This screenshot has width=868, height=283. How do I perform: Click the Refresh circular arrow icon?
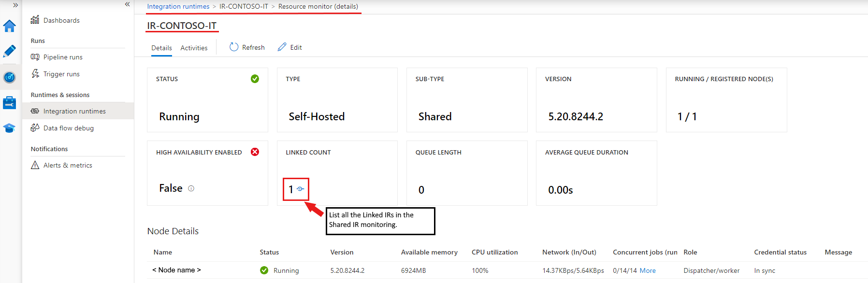point(234,47)
